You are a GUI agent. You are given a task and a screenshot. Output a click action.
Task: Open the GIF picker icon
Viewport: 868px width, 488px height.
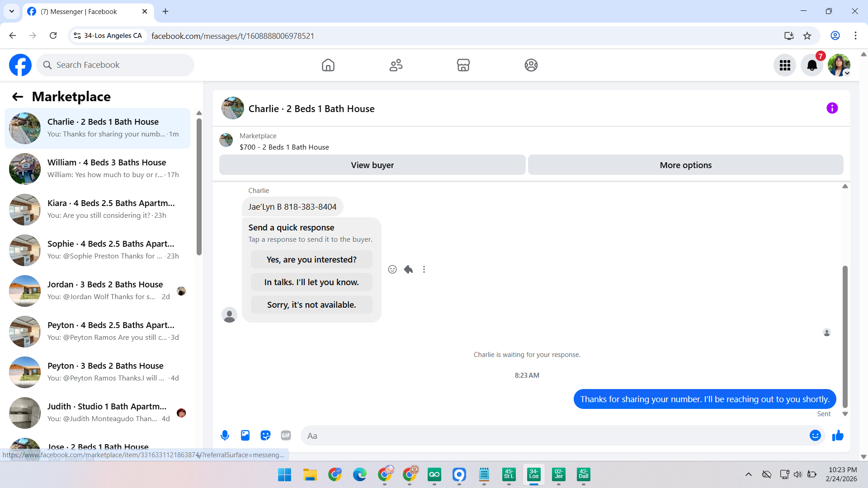pyautogui.click(x=286, y=436)
